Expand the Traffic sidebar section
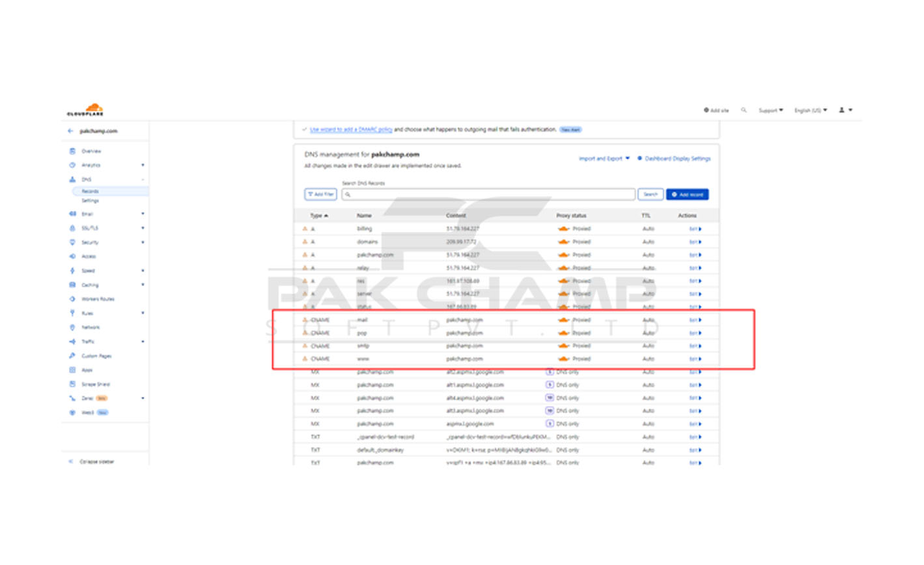This screenshot has width=924, height=565. 143,341
